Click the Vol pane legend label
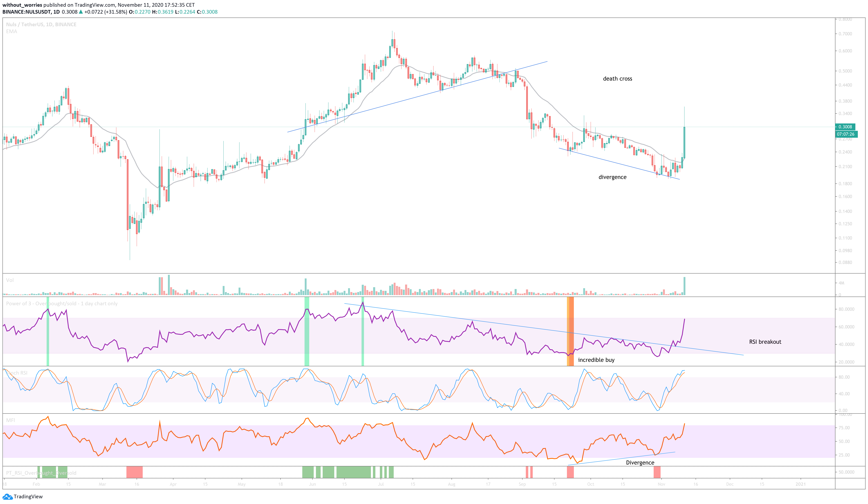The image size is (868, 504). point(10,280)
